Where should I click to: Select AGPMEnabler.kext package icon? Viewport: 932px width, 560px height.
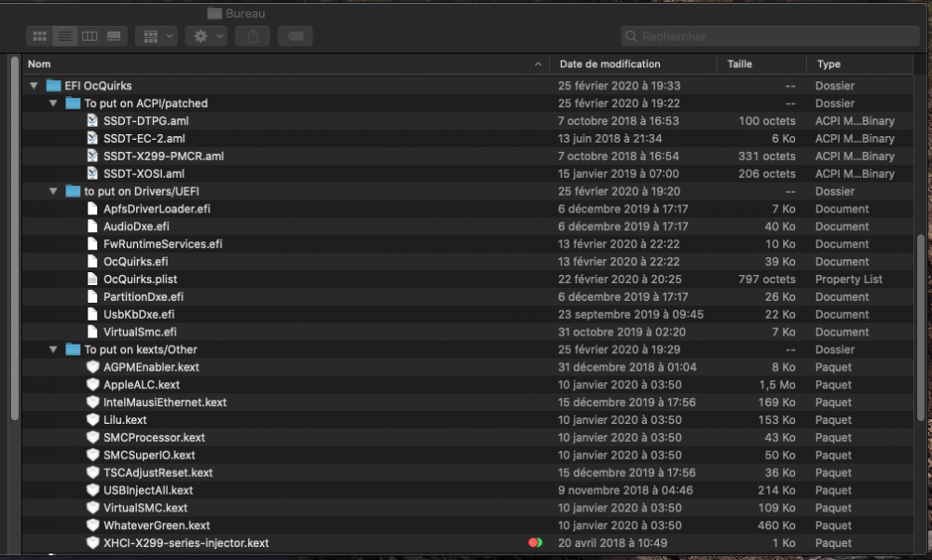pos(92,367)
